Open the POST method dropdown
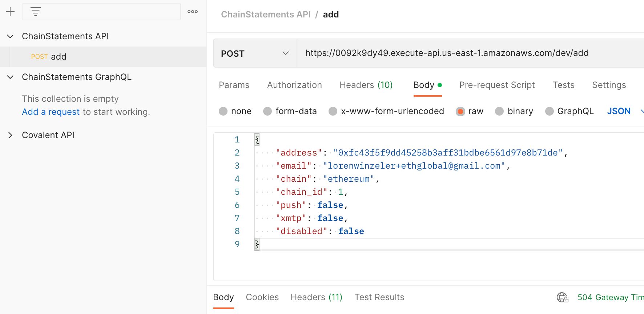This screenshot has width=644, height=314. [x=255, y=53]
